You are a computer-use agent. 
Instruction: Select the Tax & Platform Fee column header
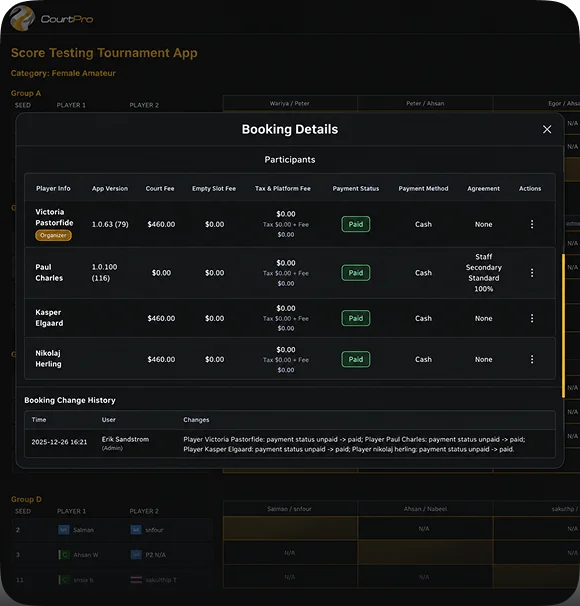pos(283,189)
